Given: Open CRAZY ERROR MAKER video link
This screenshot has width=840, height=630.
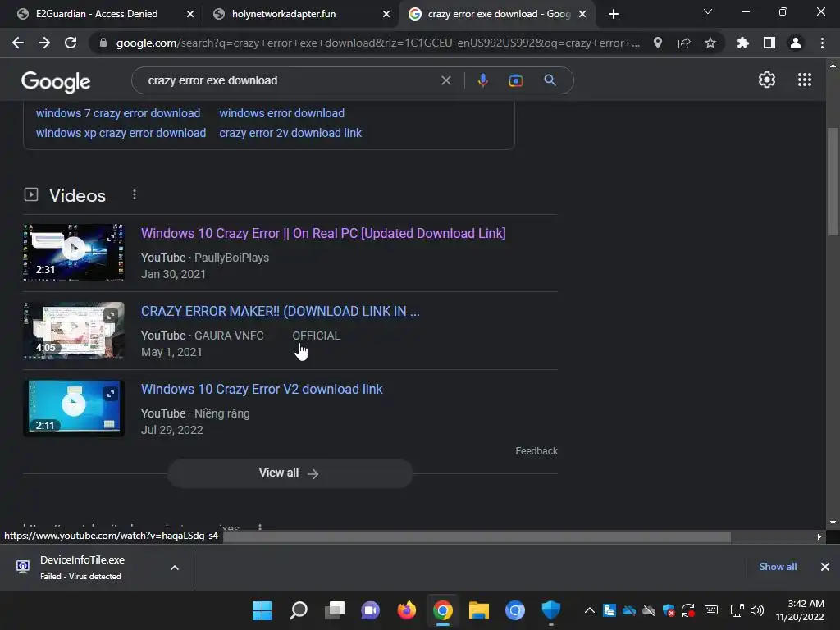Looking at the screenshot, I should 281,311.
